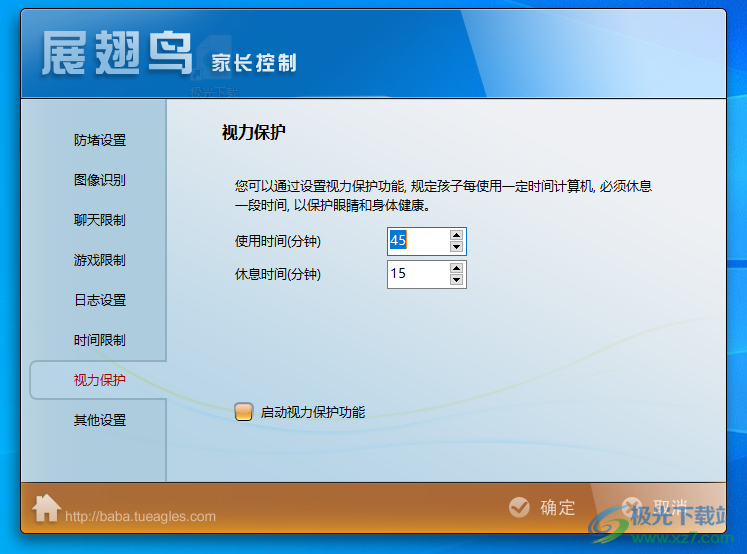
Task: Switch to the 图像识别 tab
Action: click(99, 180)
